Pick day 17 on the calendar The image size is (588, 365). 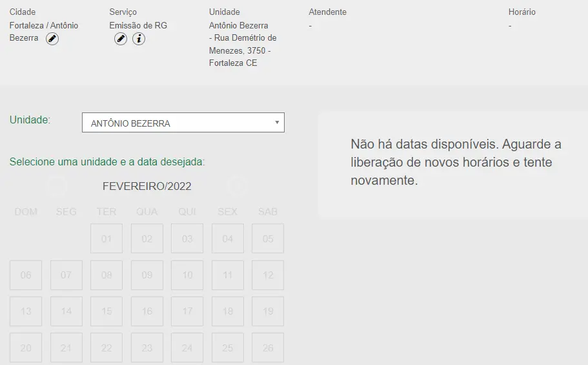[187, 311]
